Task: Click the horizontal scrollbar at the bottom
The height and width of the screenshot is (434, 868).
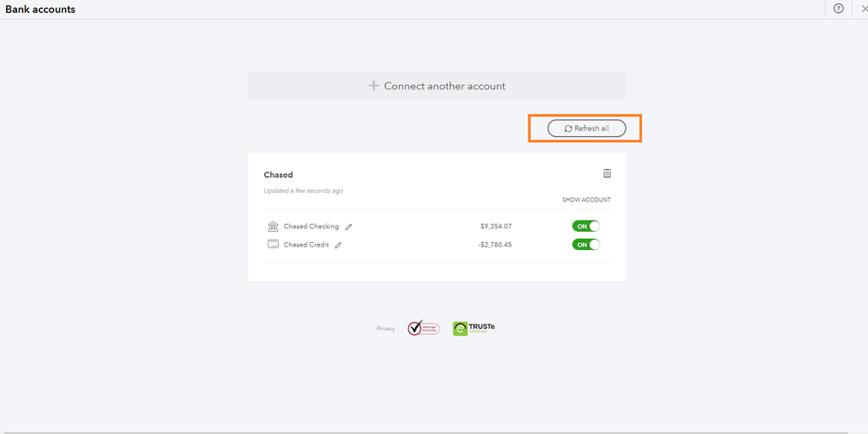Action: coord(424,432)
